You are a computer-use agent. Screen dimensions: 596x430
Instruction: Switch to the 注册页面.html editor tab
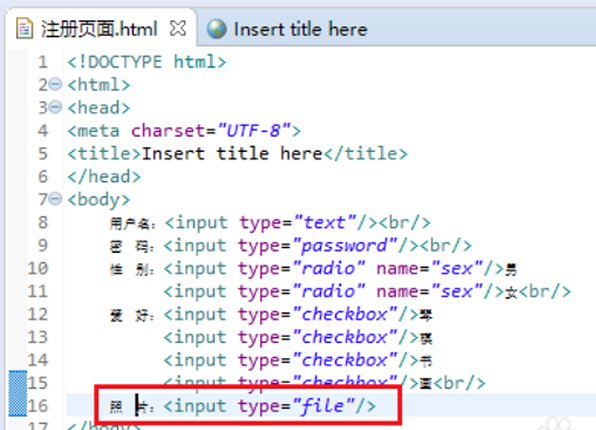100,29
